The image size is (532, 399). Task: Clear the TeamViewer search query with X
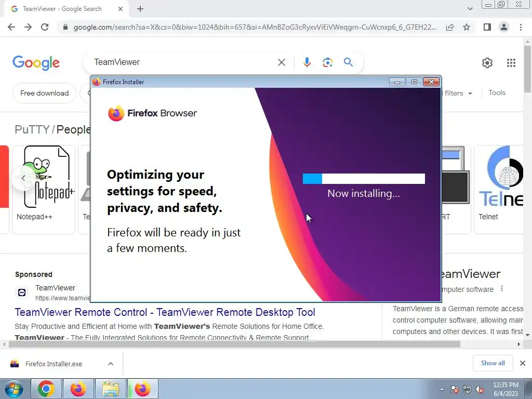281,62
